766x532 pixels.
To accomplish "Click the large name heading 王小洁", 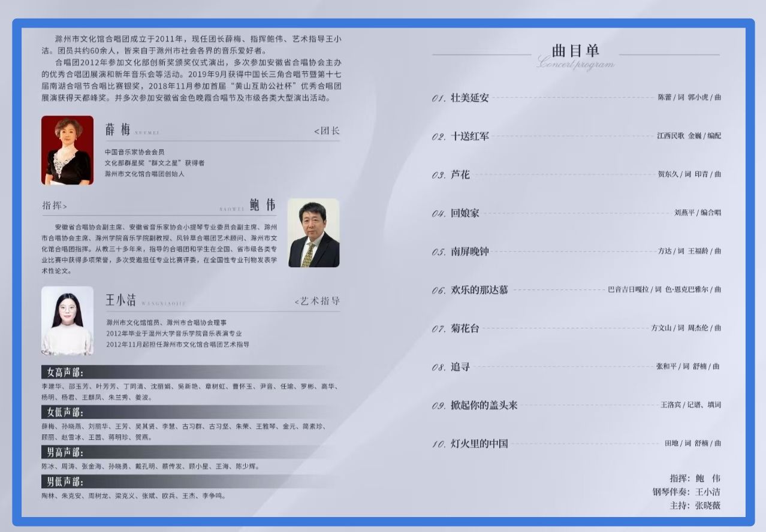I will [x=121, y=300].
